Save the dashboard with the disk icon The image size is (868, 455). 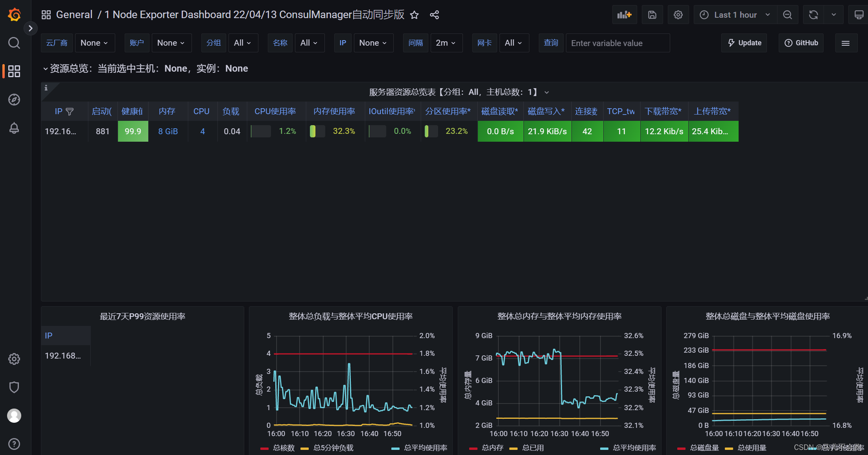[x=652, y=15]
